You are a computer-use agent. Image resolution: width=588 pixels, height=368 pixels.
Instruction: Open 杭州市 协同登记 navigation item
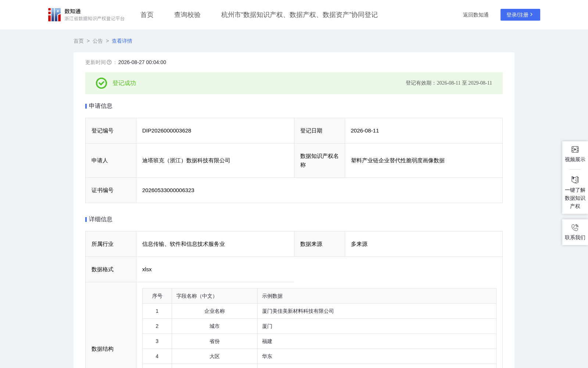299,15
